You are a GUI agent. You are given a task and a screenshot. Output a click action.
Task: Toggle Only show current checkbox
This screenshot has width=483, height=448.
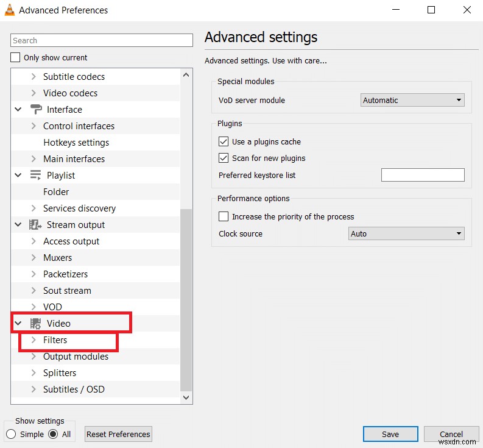(x=15, y=57)
